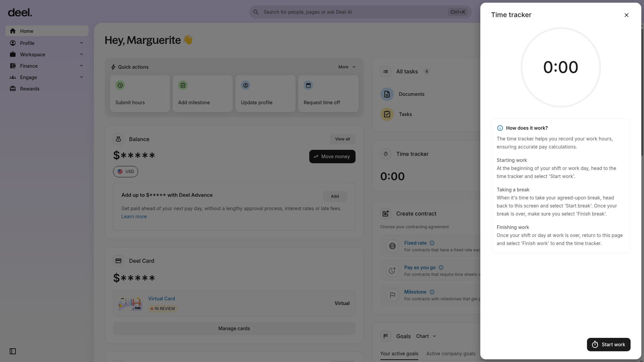
Task: Click the Move money arrows icon
Action: pyautogui.click(x=316, y=157)
